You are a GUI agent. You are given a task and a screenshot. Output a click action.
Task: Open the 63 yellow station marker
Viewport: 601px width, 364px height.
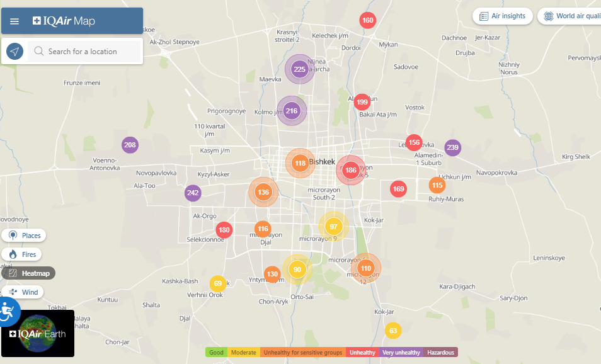point(393,331)
